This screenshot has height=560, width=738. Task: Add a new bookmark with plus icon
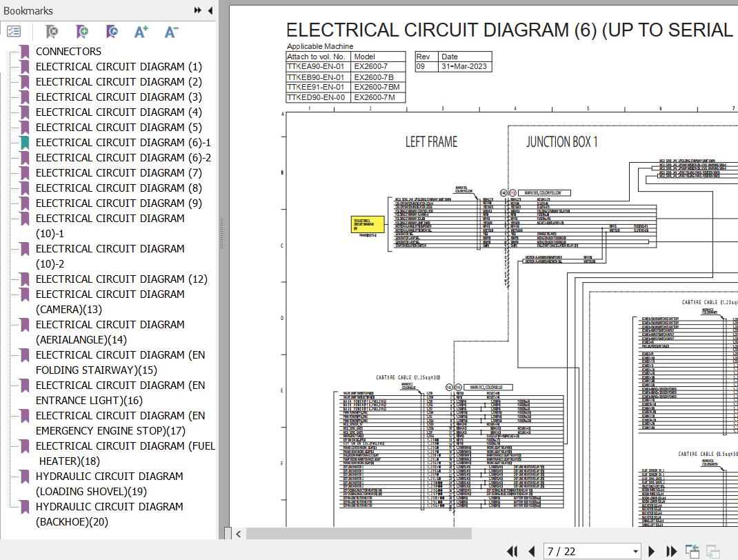(81, 32)
